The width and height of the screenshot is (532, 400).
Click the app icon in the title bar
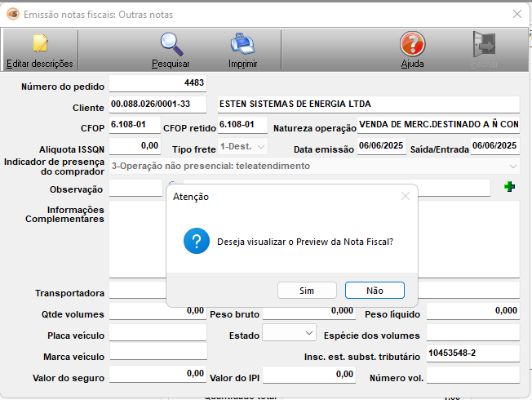point(12,14)
